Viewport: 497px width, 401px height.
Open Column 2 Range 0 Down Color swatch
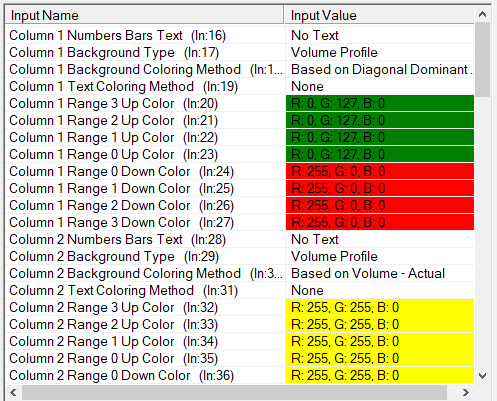point(380,375)
